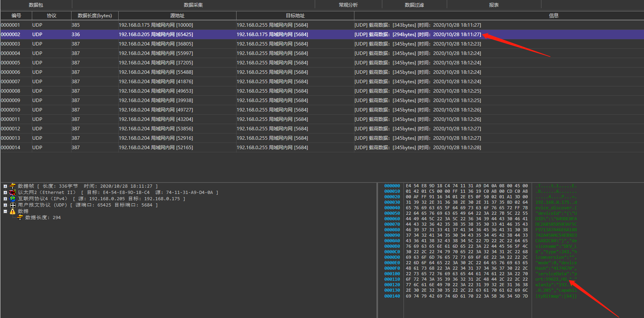Click source address with port [10000]
Viewport: 644px width, 318px height.
click(156, 25)
